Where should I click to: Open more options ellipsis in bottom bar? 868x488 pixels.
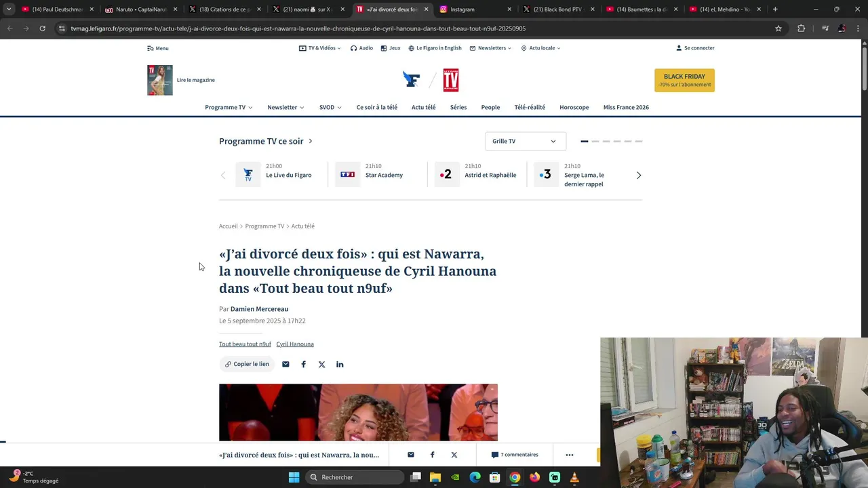pos(570,455)
